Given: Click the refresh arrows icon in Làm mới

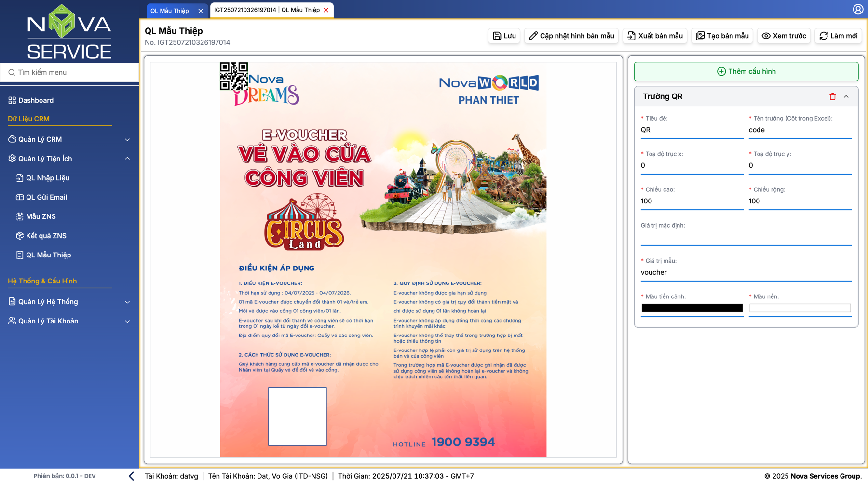Looking at the screenshot, I should (824, 36).
